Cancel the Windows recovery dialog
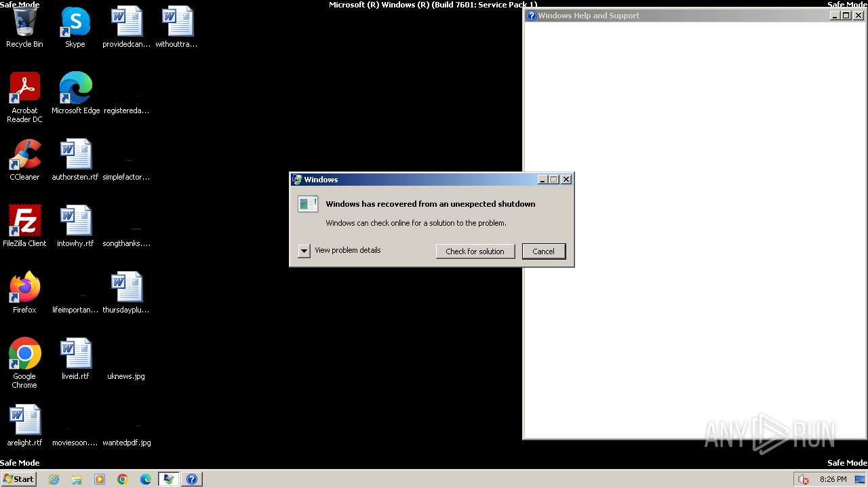Viewport: 868px width, 488px height. coord(543,251)
